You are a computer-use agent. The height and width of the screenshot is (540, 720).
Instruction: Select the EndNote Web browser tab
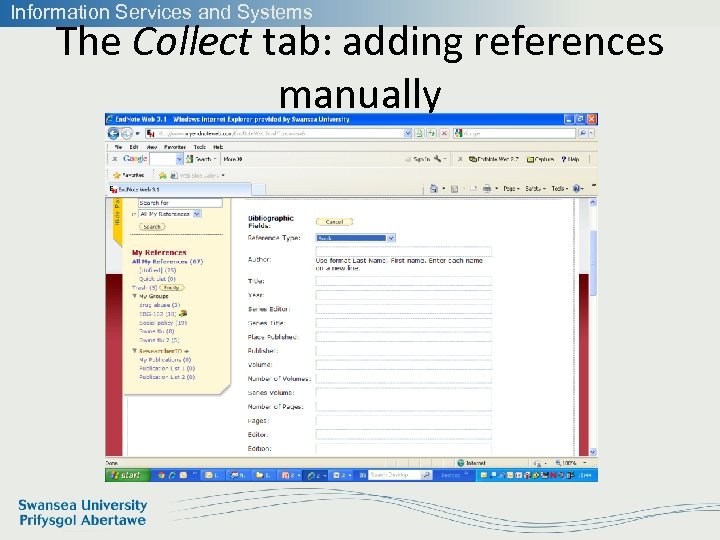pyautogui.click(x=179, y=189)
